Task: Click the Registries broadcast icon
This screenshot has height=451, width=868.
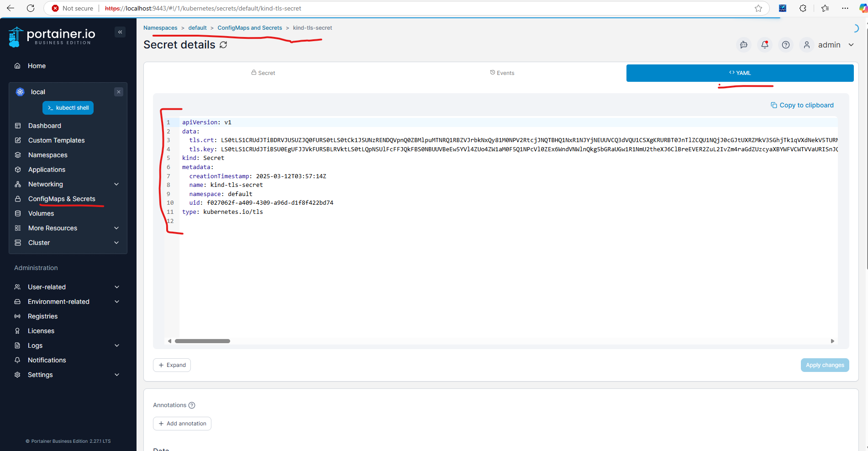Action: click(x=17, y=316)
